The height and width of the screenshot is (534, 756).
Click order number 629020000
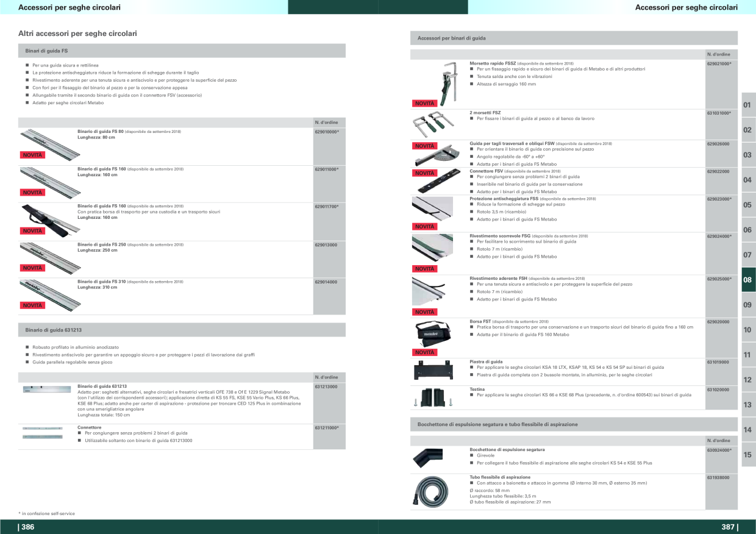(x=718, y=322)
